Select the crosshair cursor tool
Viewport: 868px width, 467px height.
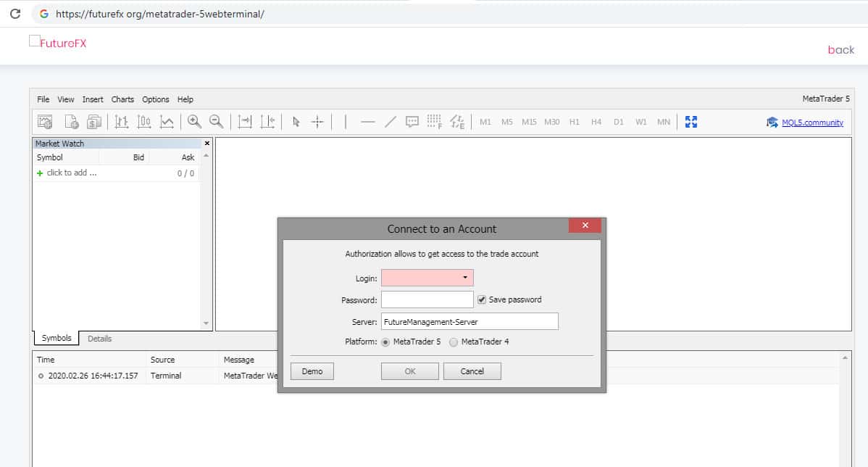pos(317,122)
